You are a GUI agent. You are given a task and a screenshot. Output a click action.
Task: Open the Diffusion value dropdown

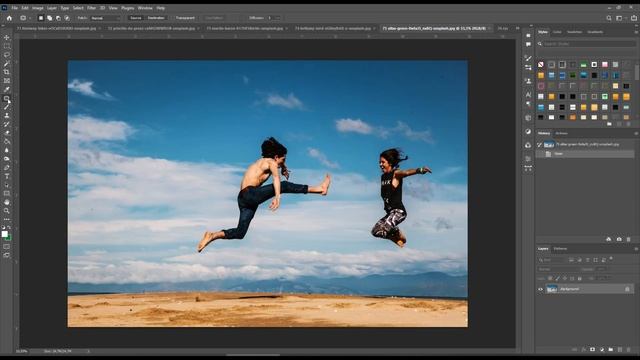pyautogui.click(x=278, y=18)
